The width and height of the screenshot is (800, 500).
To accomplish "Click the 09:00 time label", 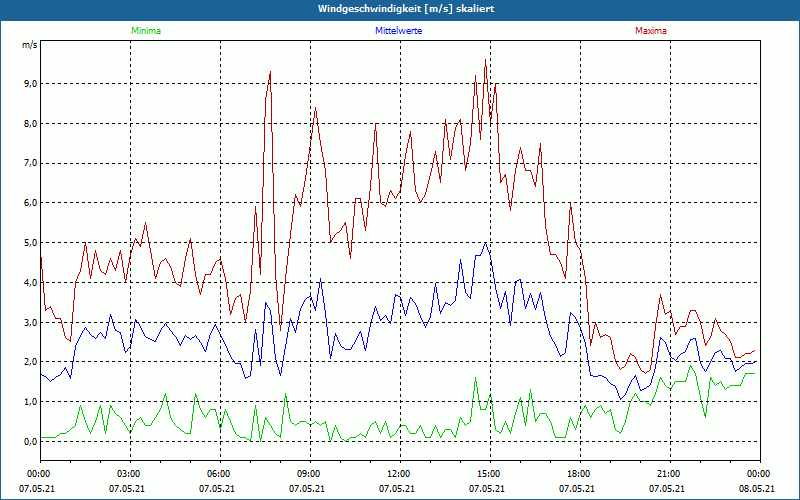I will tap(307, 474).
